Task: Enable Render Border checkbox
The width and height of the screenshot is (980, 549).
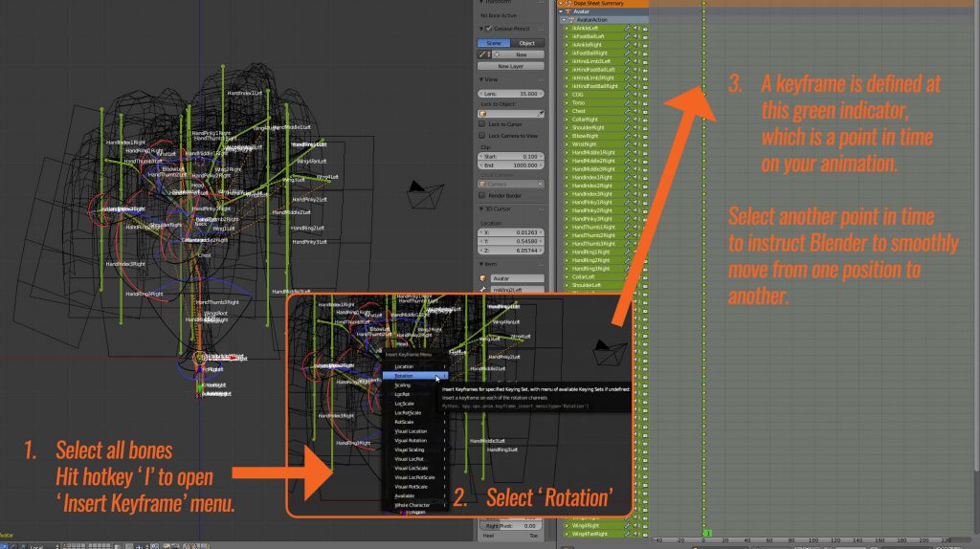Action: (482, 195)
